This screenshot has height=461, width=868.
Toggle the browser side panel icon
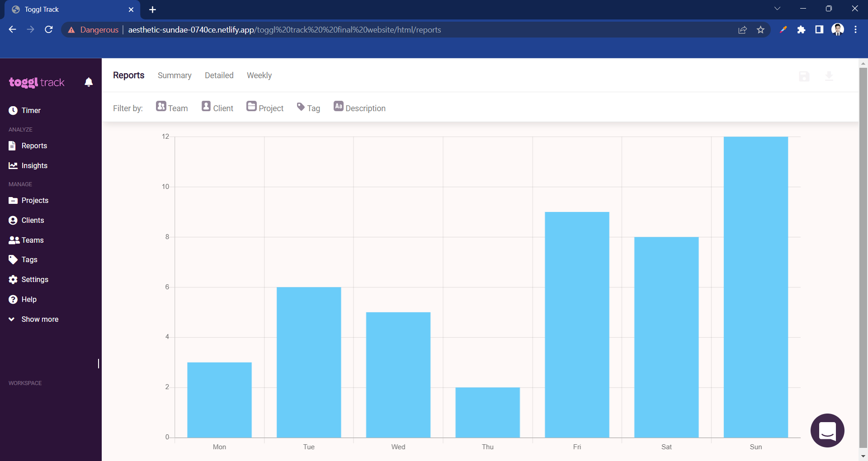[819, 30]
